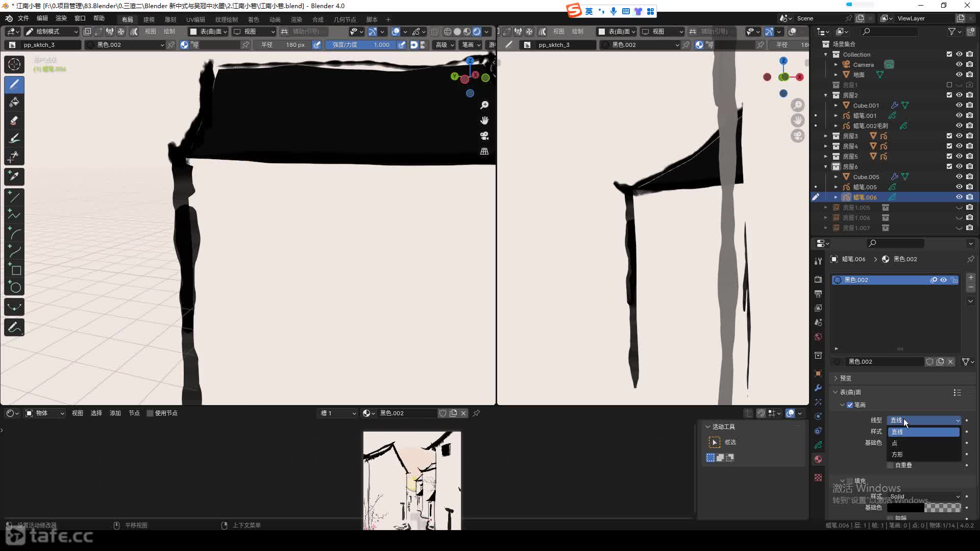980x551 pixels.
Task: Open the 窗口 menu
Action: click(x=80, y=19)
